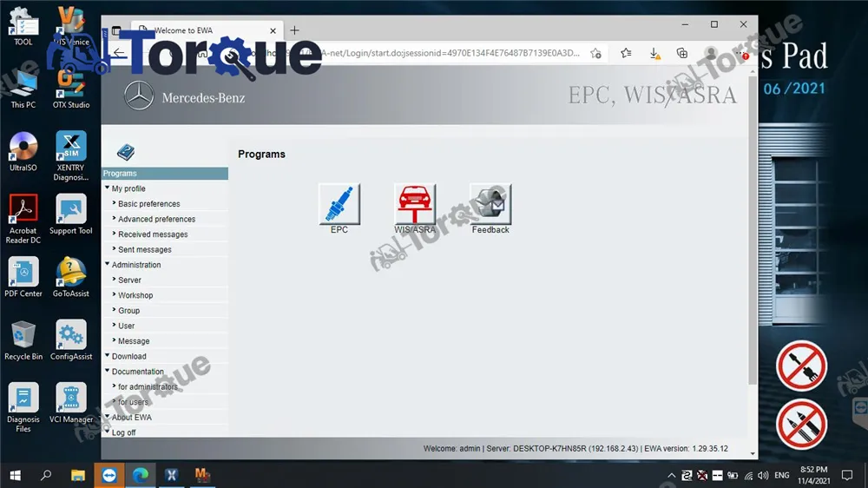Open the Xentry X icon in taskbar
This screenshot has height=488, width=868.
pyautogui.click(x=172, y=475)
